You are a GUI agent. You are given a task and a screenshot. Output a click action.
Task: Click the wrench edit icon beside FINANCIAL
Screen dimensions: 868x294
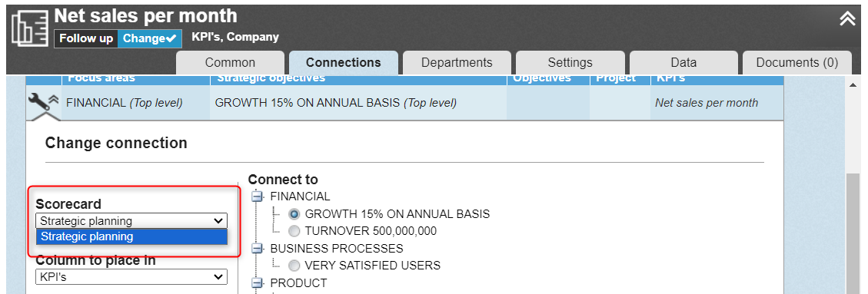click(38, 101)
